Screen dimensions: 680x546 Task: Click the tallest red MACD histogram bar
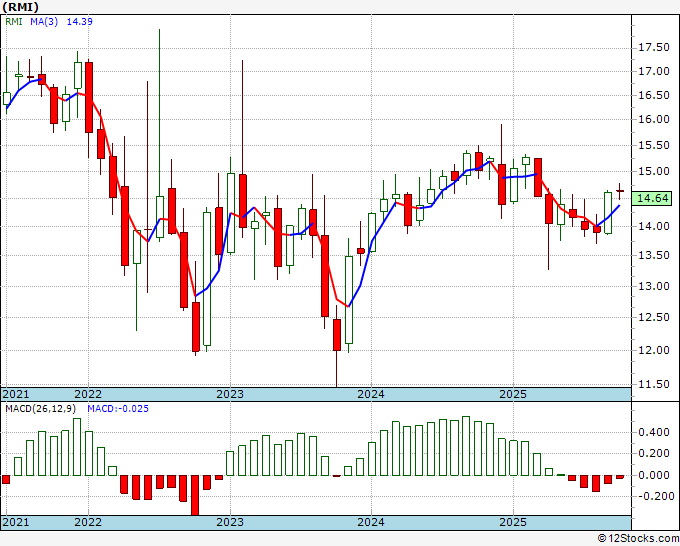[x=195, y=495]
